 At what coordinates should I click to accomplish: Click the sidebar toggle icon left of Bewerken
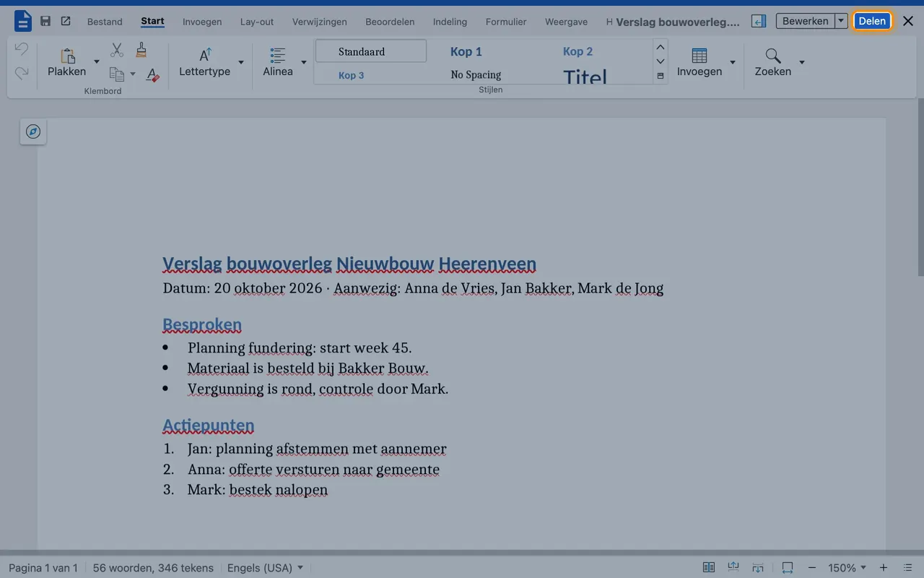pyautogui.click(x=758, y=21)
